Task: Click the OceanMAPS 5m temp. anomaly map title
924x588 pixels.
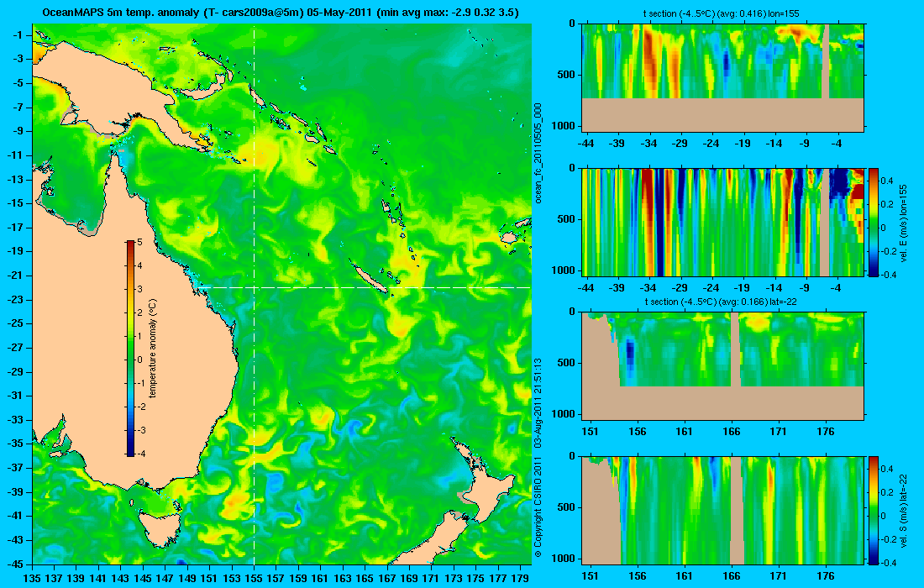Action: coord(281,13)
